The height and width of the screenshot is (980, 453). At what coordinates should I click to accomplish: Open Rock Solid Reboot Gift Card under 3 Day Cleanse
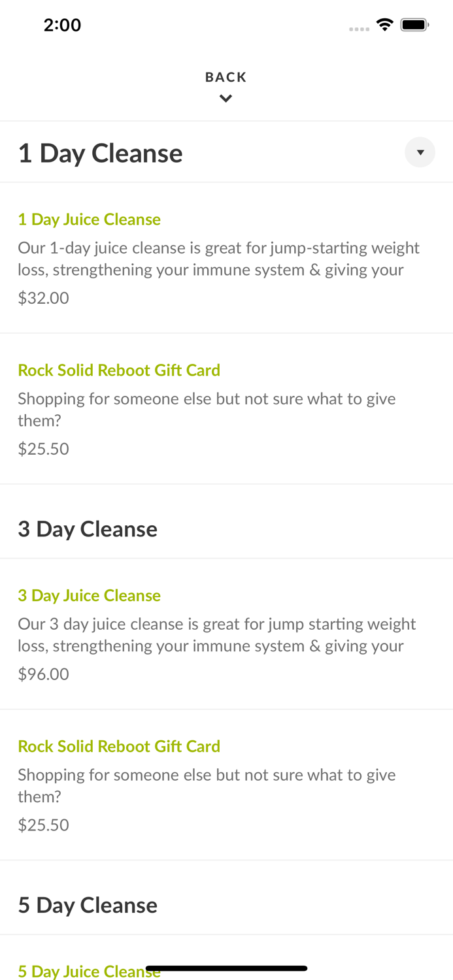pos(119,747)
